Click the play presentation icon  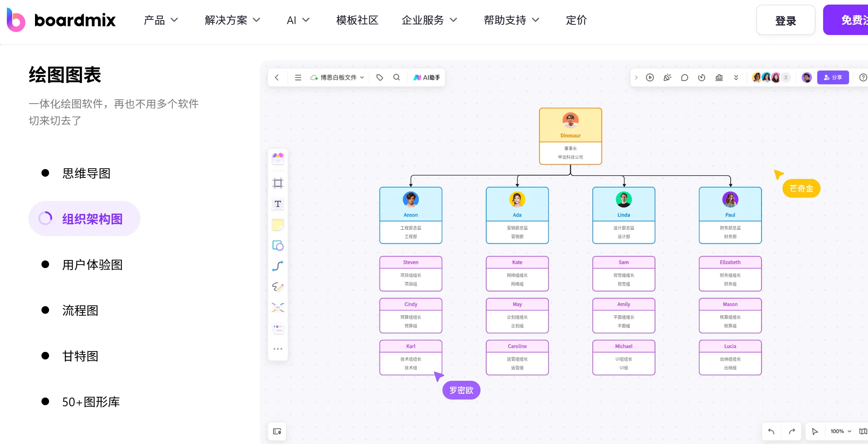[650, 77]
